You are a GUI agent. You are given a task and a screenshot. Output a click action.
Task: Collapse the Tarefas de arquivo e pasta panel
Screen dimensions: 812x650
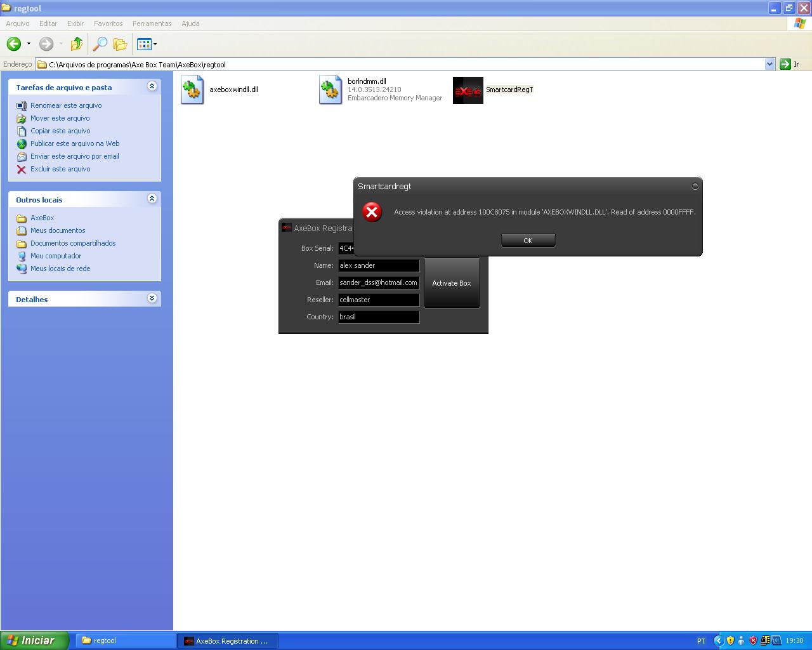coord(152,86)
